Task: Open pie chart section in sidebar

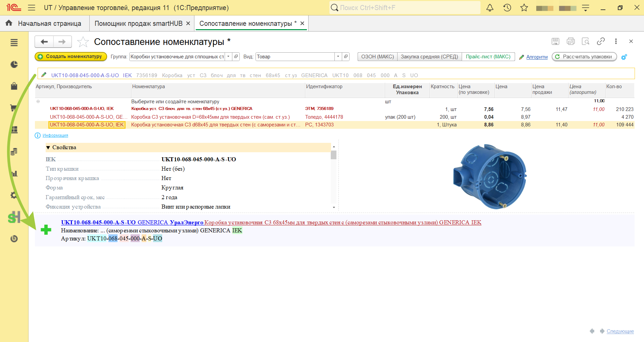Action: [x=14, y=64]
